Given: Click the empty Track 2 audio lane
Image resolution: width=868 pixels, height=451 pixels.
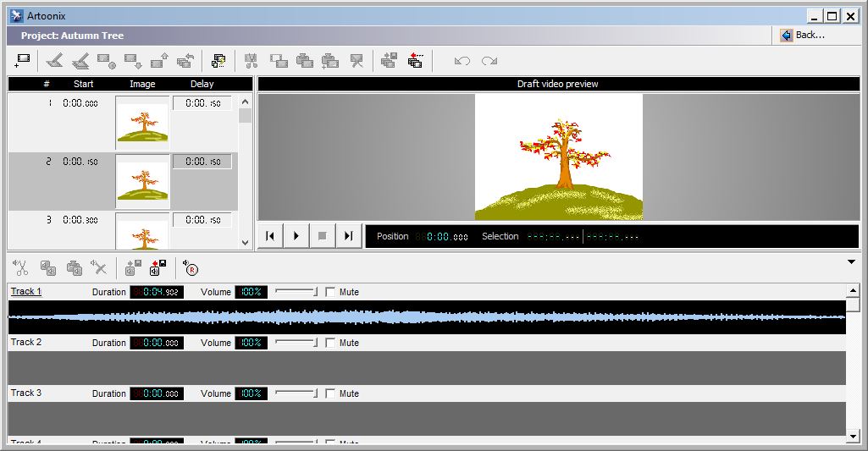Looking at the screenshot, I should pyautogui.click(x=427, y=368).
